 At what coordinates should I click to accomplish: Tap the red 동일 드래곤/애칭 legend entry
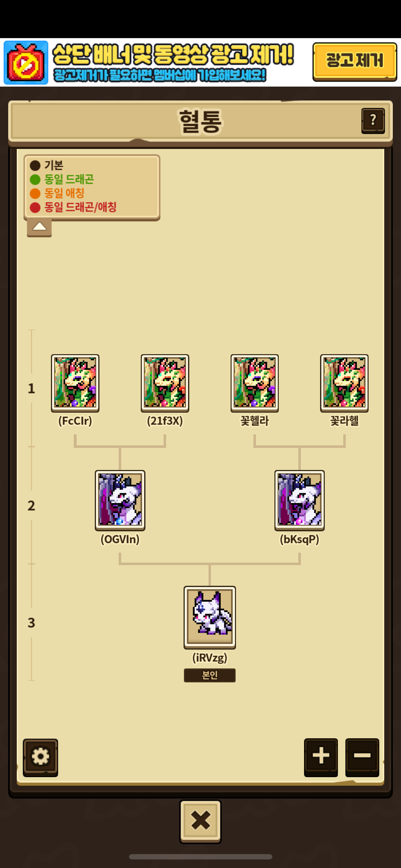(73, 207)
